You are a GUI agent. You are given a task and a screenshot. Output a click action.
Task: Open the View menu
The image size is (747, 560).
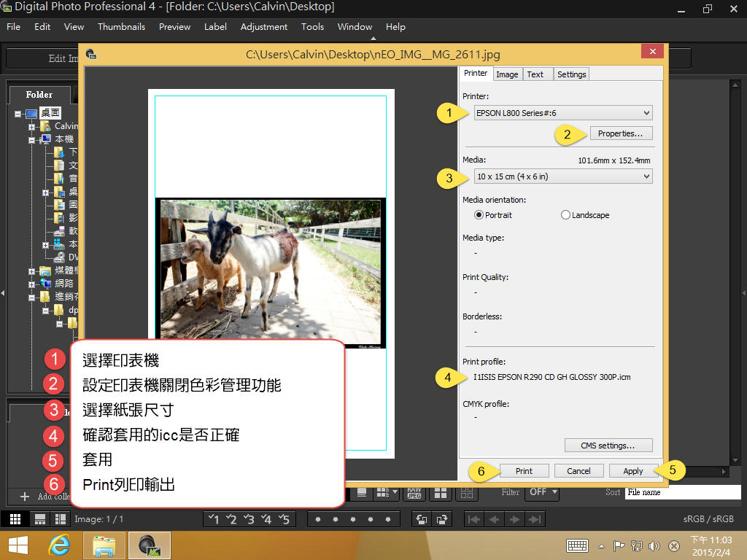click(x=74, y=27)
